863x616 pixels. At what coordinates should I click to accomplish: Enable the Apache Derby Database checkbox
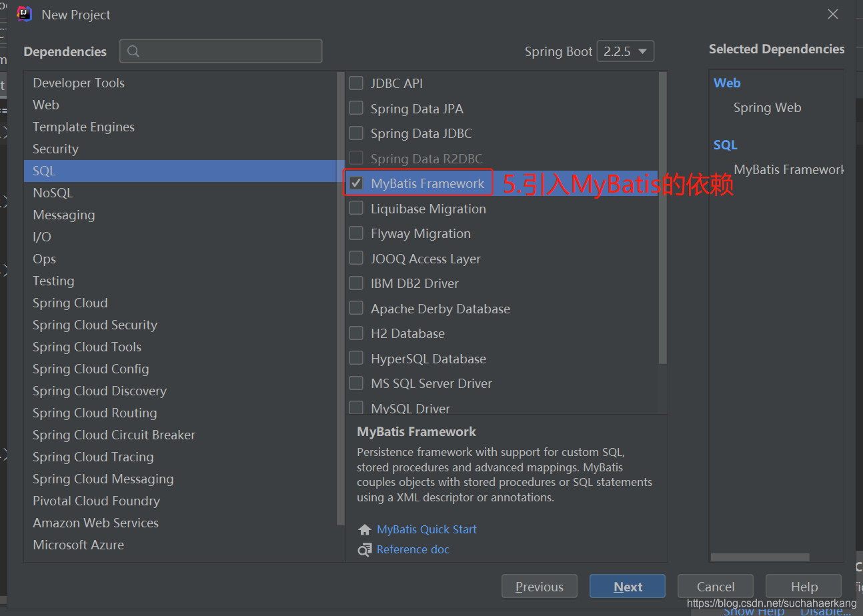357,308
